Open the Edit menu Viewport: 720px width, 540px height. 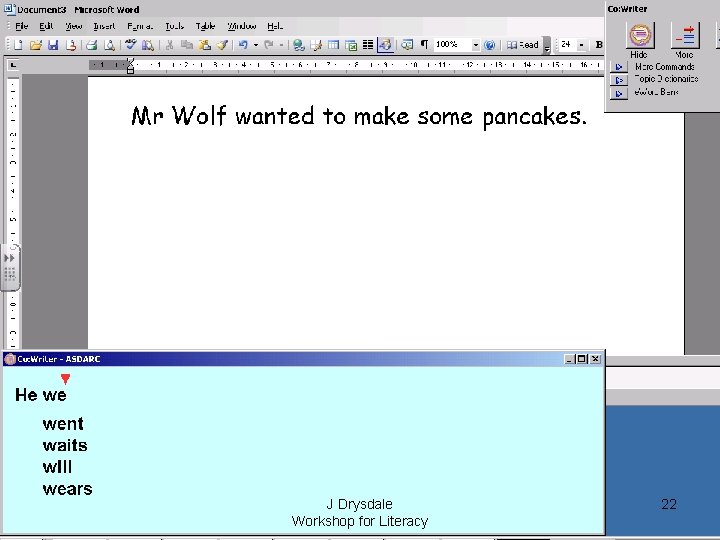click(x=46, y=26)
